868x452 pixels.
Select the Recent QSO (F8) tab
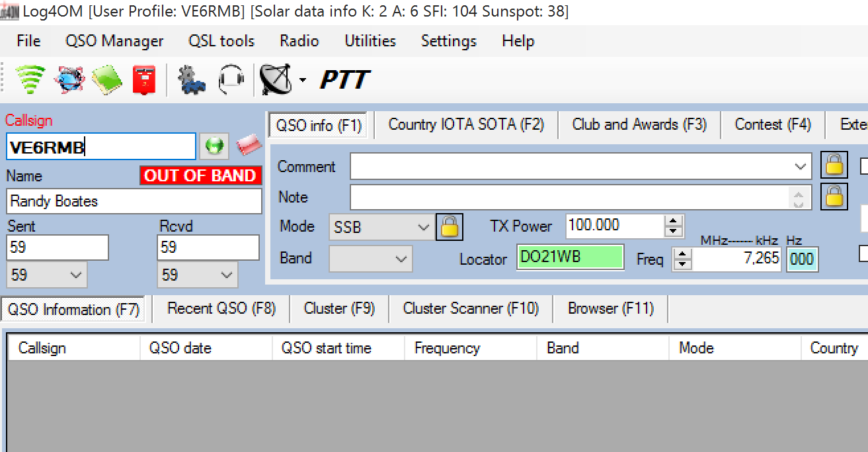click(221, 308)
